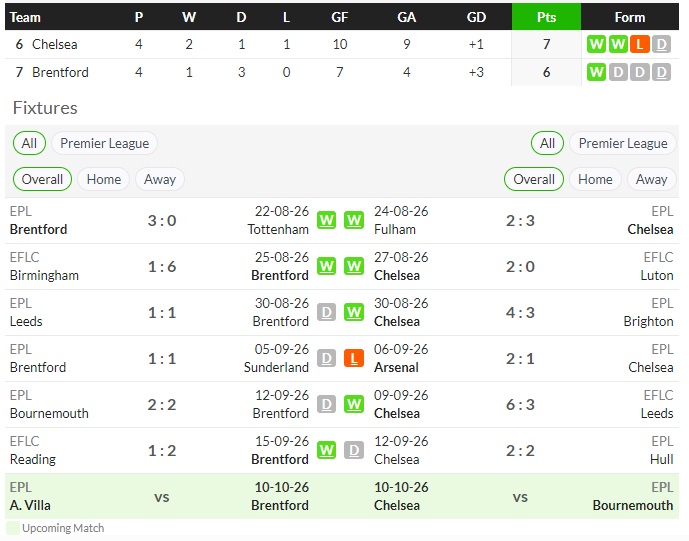This screenshot has height=541, width=689.
Task: Select the left Home filter pill
Action: click(x=104, y=179)
